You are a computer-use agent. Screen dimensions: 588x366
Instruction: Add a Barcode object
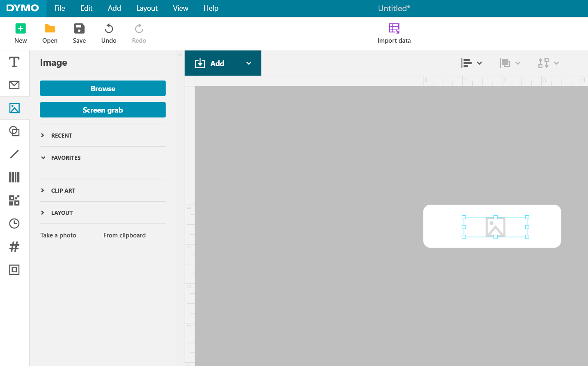[x=14, y=177]
